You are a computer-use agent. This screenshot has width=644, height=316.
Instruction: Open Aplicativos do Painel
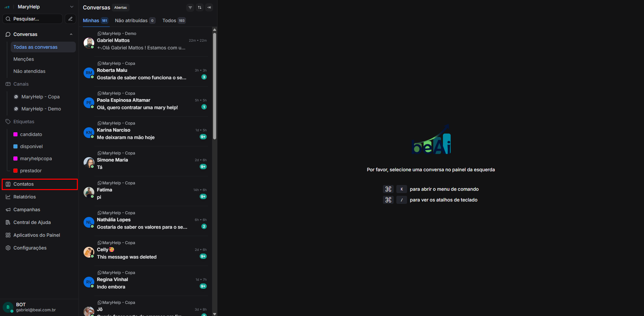pyautogui.click(x=37, y=235)
